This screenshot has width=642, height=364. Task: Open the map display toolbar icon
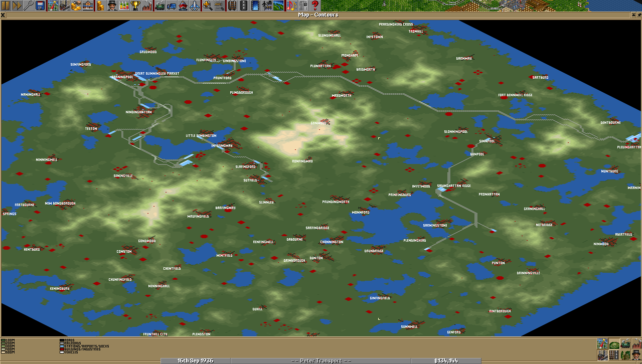53,6
